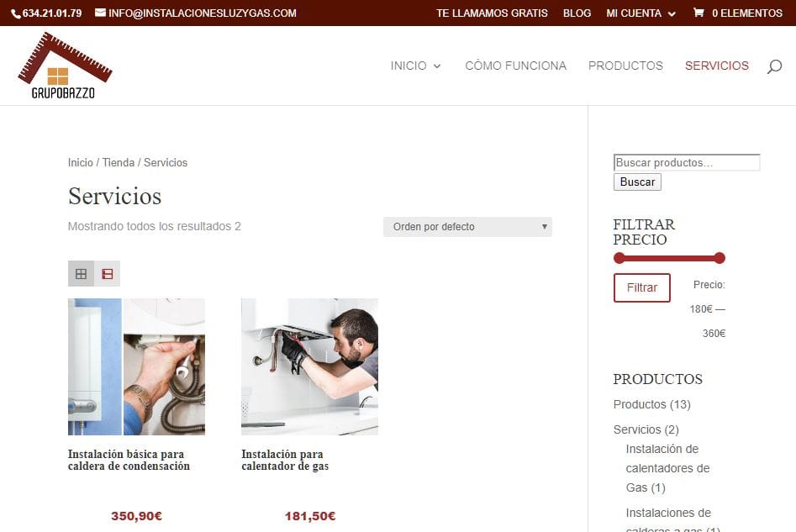Focus the Buscar productos search field
The image size is (796, 532).
pos(686,163)
